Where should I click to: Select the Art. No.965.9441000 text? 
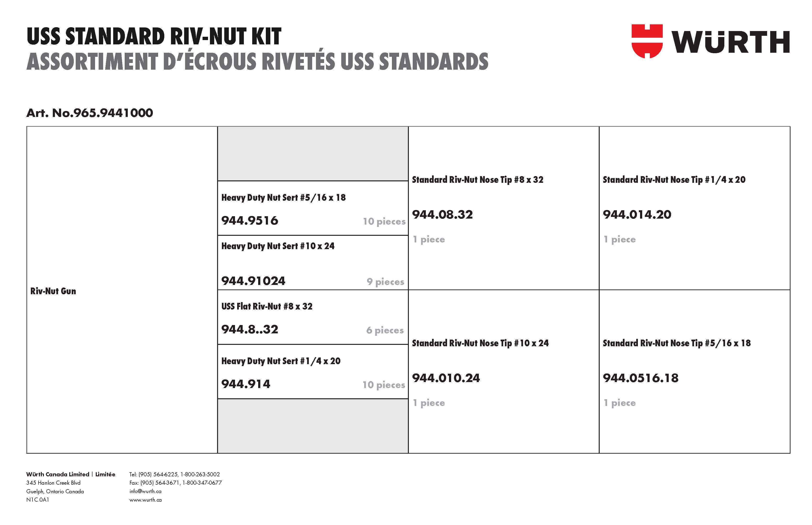(x=90, y=113)
